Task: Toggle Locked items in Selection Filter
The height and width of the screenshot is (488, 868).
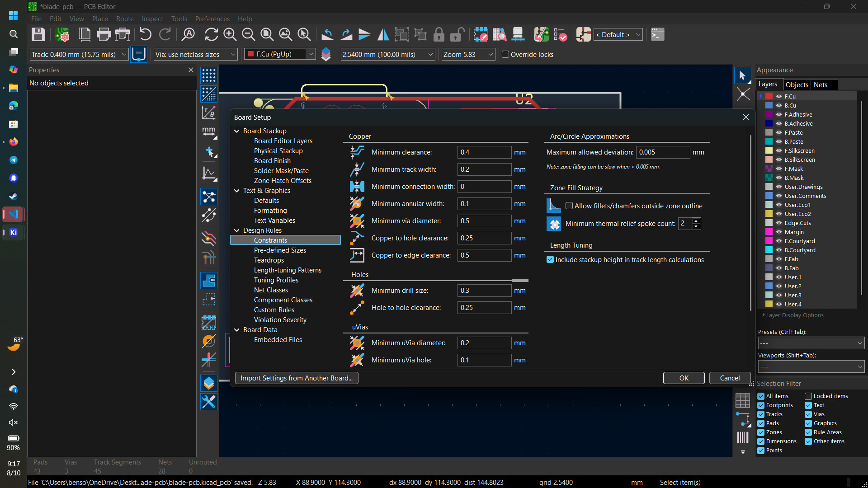Action: click(x=808, y=396)
